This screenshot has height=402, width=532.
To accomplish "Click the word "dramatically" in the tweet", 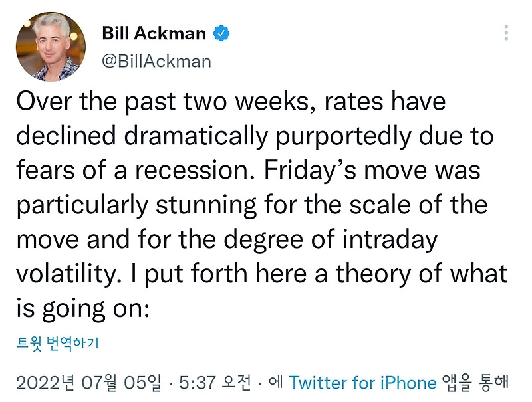I will tap(196, 136).
